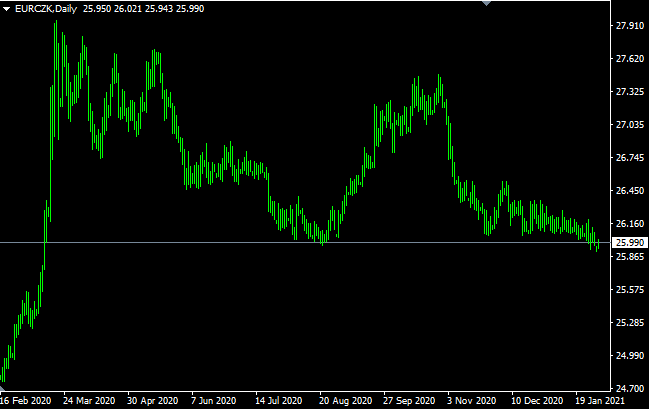Click price level 24.990 on axis
Image resolution: width=649 pixels, height=409 pixels.
(630, 356)
